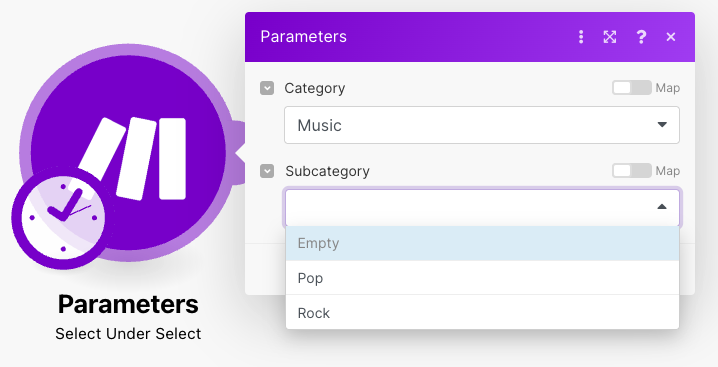Click the Select Under Select subtitle text
Viewport: 718px width, 367px height.
coord(128,334)
